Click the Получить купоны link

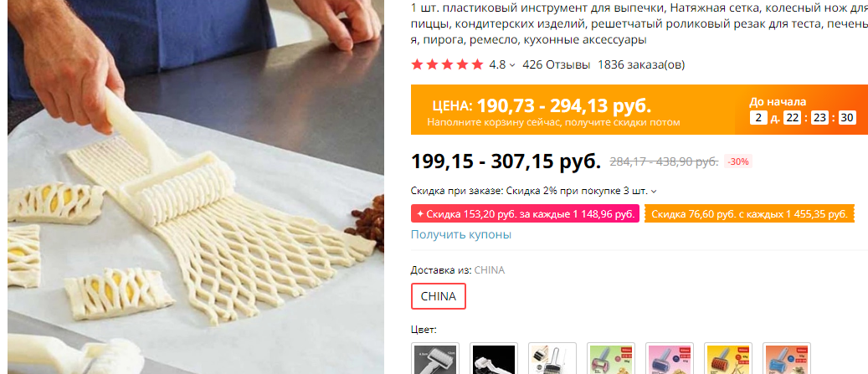tap(461, 234)
